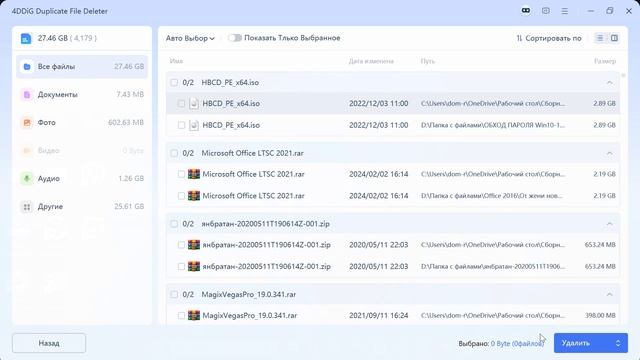Click the 27.46 GB total size text
The height and width of the screenshot is (360, 640).
(x=53, y=38)
